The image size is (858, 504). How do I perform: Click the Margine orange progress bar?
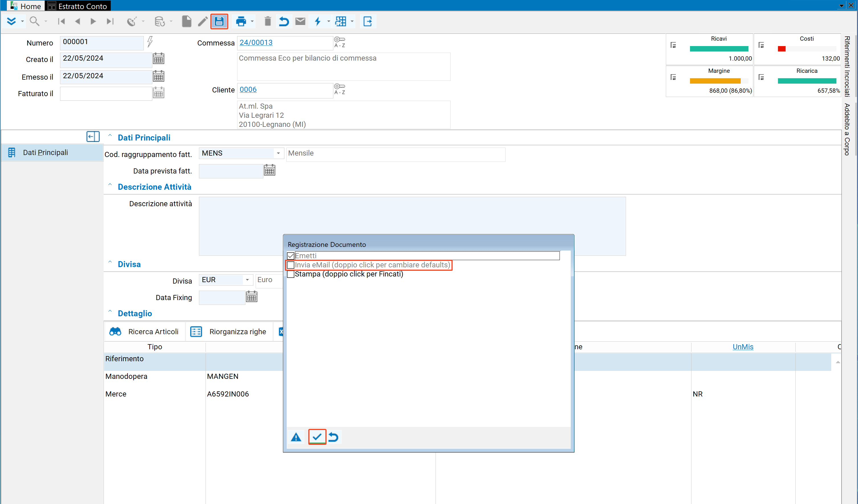click(715, 81)
